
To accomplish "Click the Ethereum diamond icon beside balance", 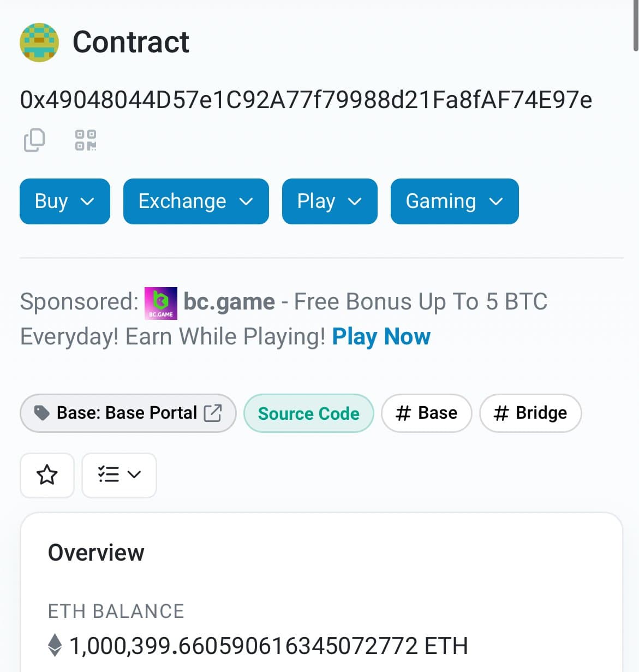I will [x=55, y=645].
